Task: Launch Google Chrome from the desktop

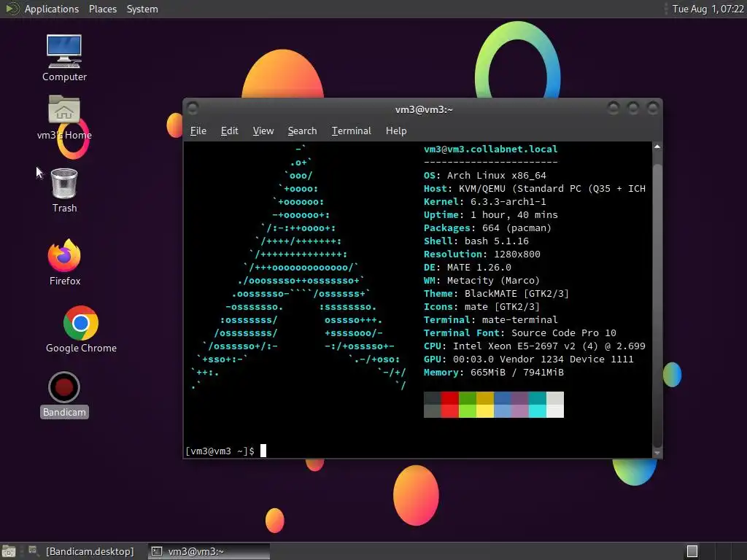Action: click(81, 329)
